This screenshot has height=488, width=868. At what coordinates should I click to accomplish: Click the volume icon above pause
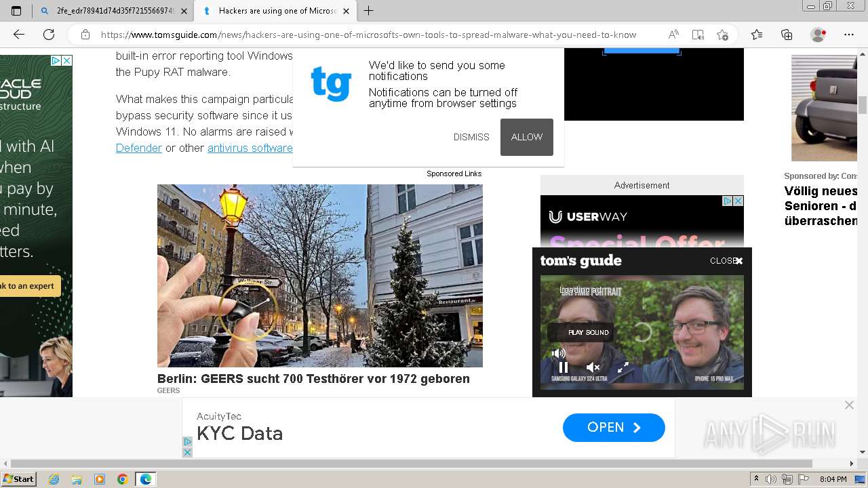coord(559,352)
